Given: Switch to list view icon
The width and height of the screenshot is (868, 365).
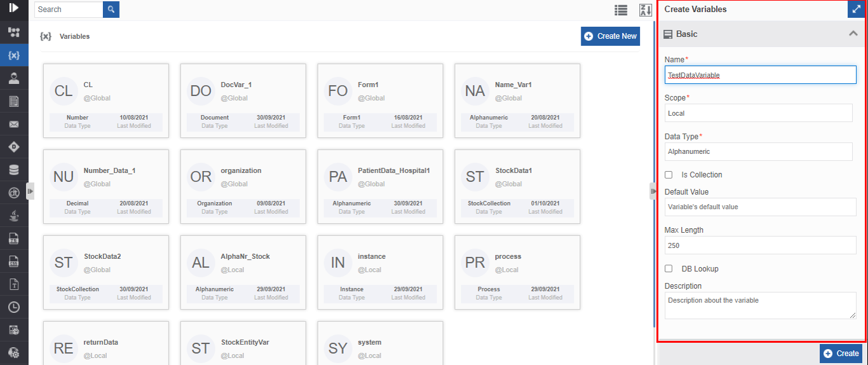Looking at the screenshot, I should tap(621, 10).
